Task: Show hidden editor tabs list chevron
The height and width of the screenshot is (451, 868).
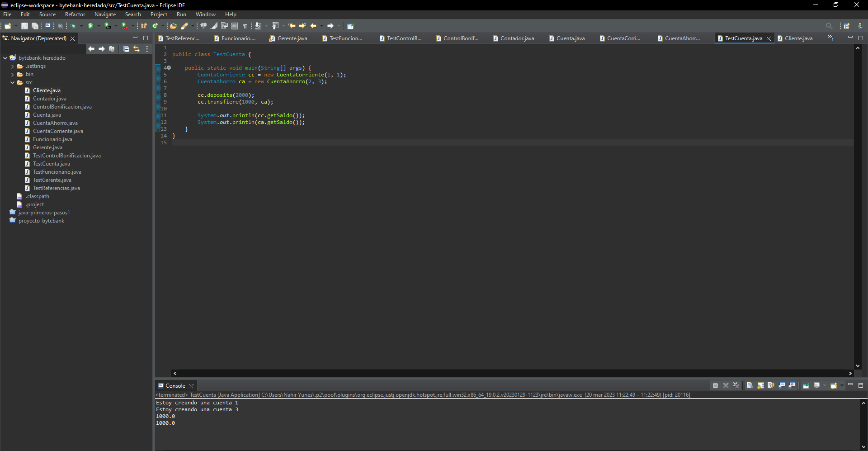Action: pyautogui.click(x=830, y=38)
